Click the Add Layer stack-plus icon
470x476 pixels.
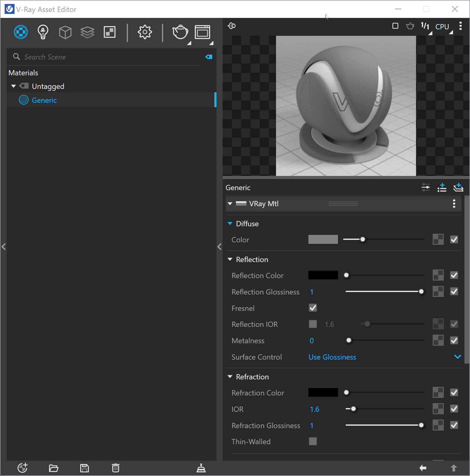click(x=458, y=187)
